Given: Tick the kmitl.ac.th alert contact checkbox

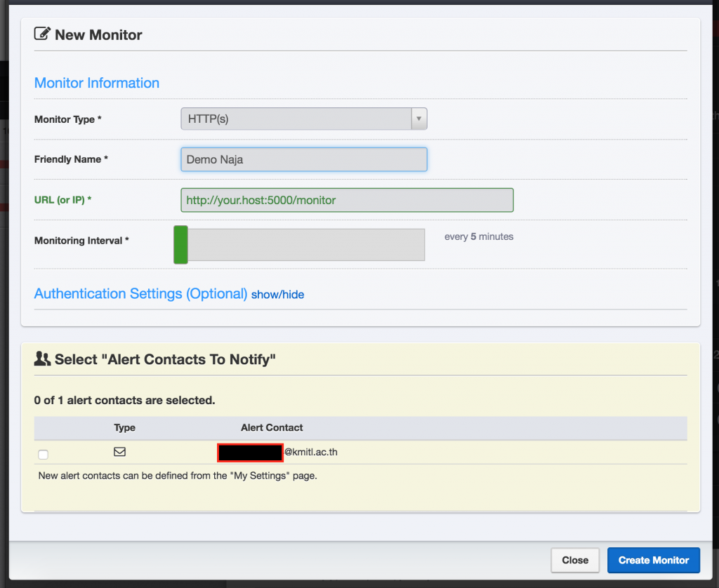Looking at the screenshot, I should (43, 455).
